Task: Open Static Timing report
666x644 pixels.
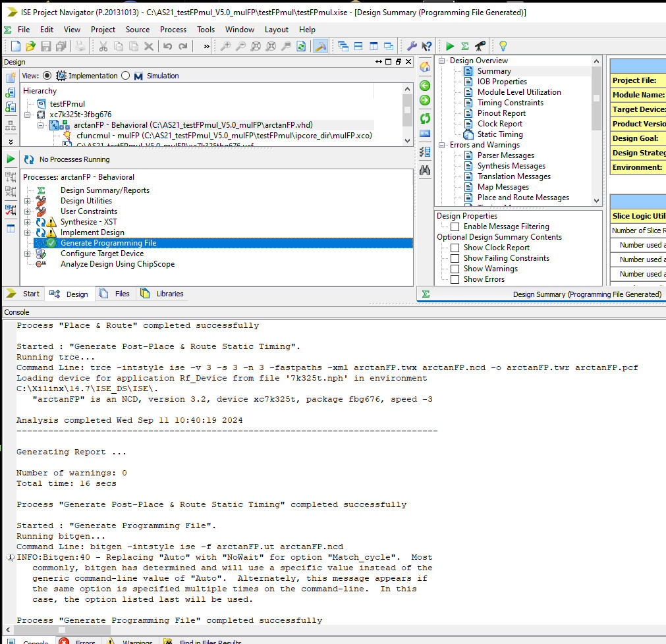Action: [500, 134]
